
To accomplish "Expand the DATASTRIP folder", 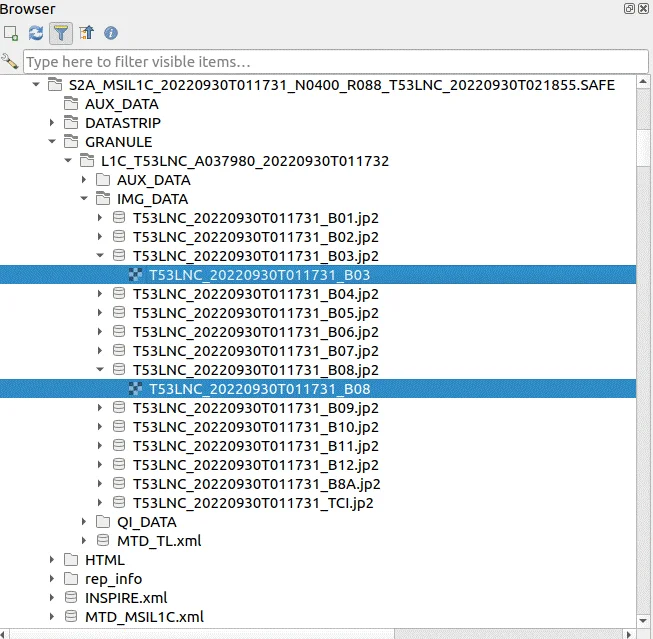I will 53,123.
